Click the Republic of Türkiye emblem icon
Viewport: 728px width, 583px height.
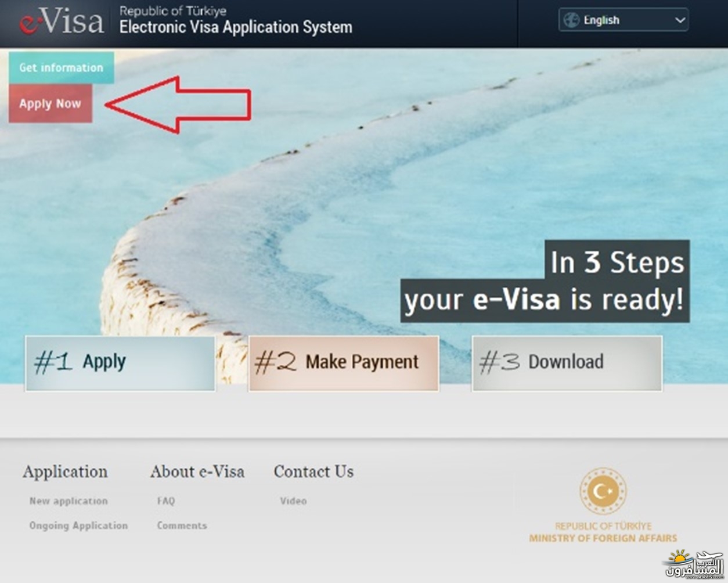tap(603, 492)
